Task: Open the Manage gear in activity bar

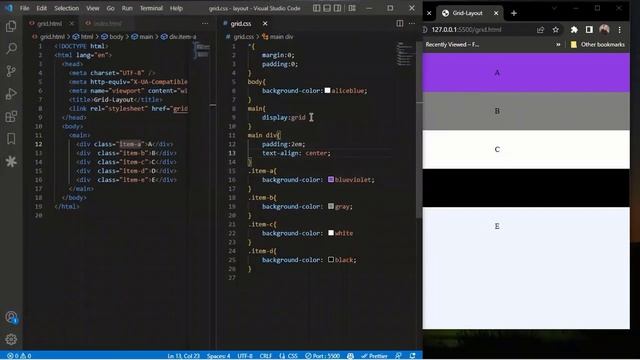Action: point(11,339)
